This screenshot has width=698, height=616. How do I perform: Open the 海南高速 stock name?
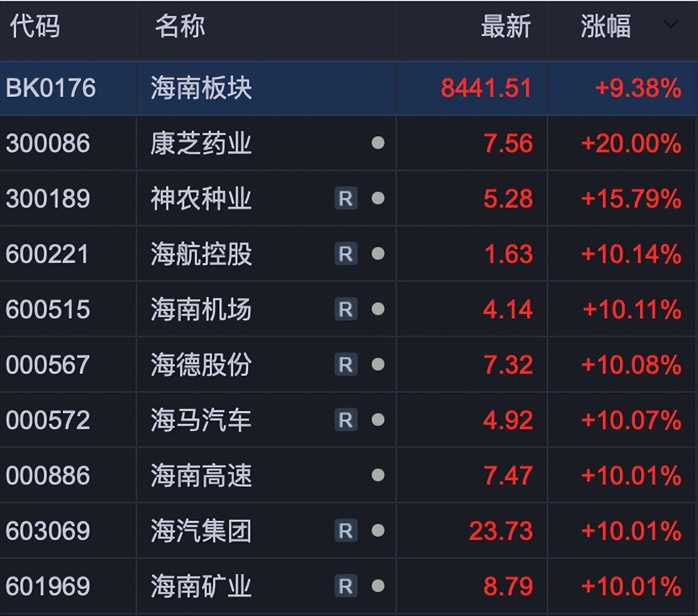pyautogui.click(x=201, y=475)
